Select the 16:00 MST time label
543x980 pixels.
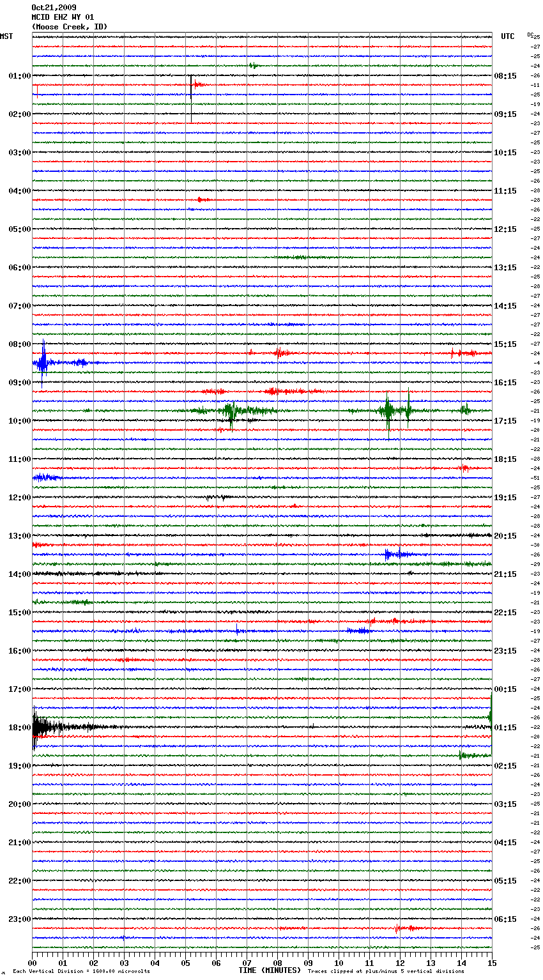[20, 651]
